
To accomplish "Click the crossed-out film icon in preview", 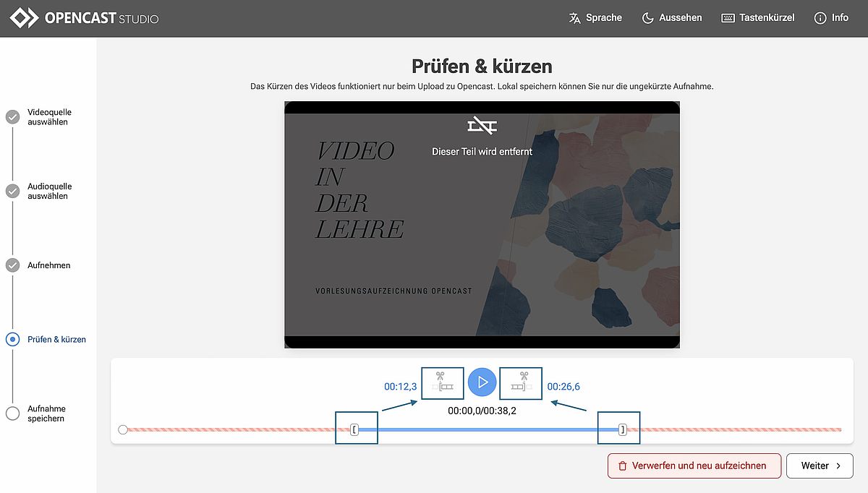I will 482,126.
